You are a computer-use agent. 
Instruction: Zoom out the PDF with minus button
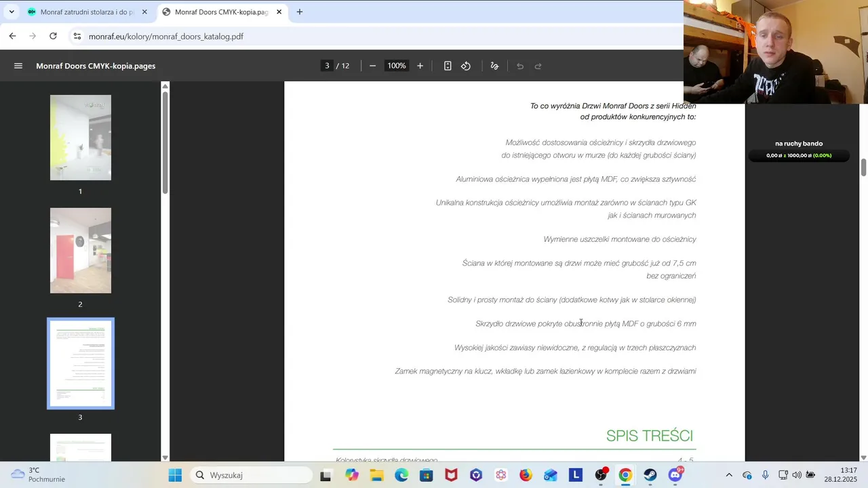point(372,66)
